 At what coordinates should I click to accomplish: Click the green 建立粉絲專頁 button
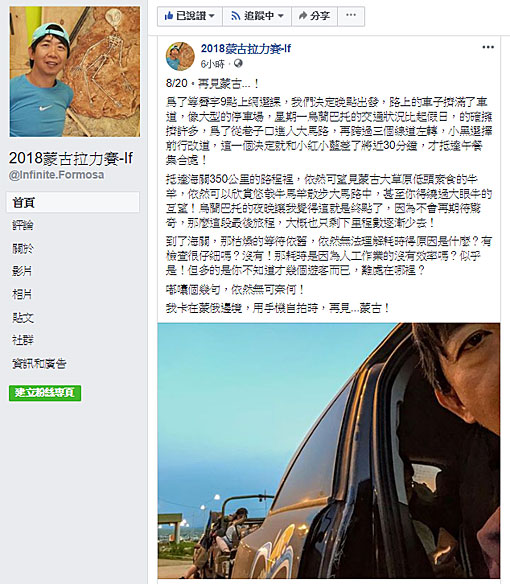pos(45,393)
